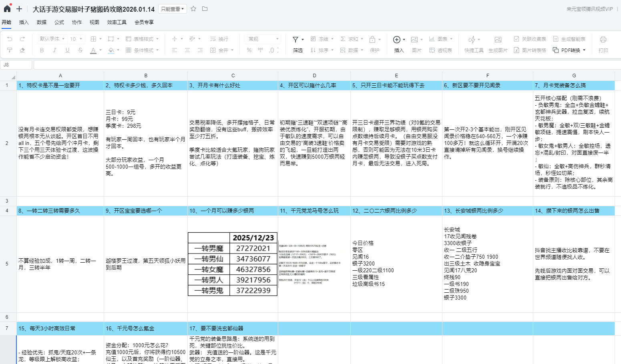This screenshot has width=621, height=364.
Task: Expand the PDF转换 dropdown
Action: point(584,50)
